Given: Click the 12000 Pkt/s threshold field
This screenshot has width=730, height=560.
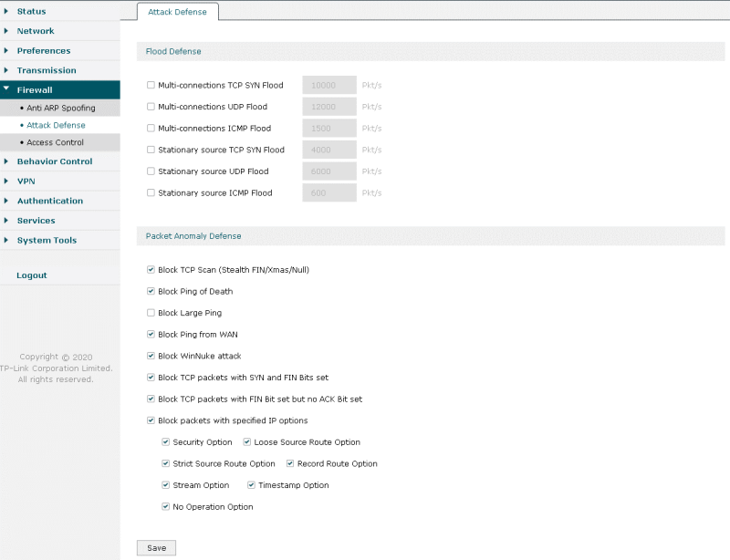Looking at the screenshot, I should click(329, 107).
